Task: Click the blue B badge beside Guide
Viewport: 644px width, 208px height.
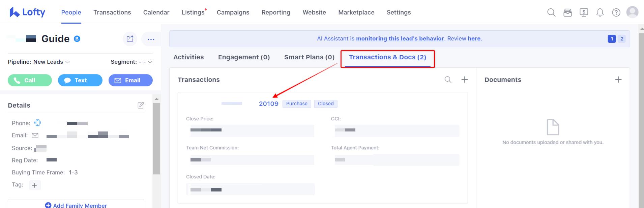Action: coord(77,39)
